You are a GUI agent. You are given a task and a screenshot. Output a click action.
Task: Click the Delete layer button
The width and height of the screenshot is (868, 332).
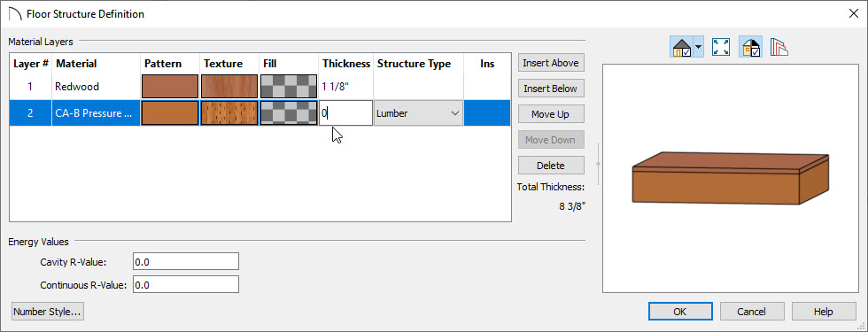pos(551,166)
